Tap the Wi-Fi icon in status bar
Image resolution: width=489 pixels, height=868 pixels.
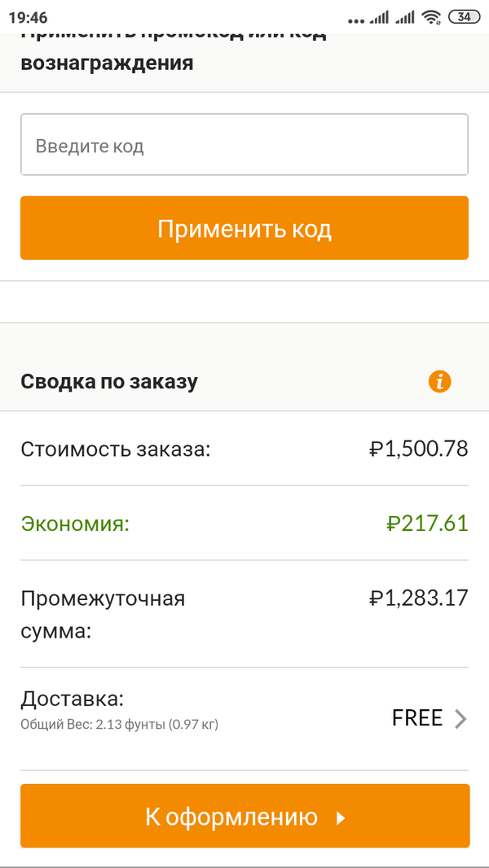click(430, 17)
